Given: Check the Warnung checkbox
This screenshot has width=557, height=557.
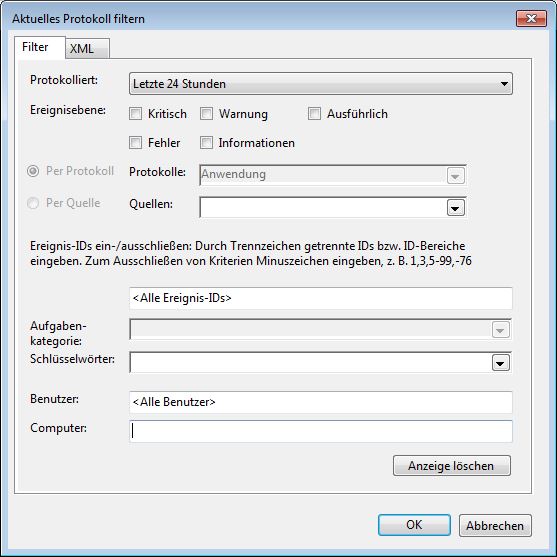Looking at the screenshot, I should coord(206,114).
